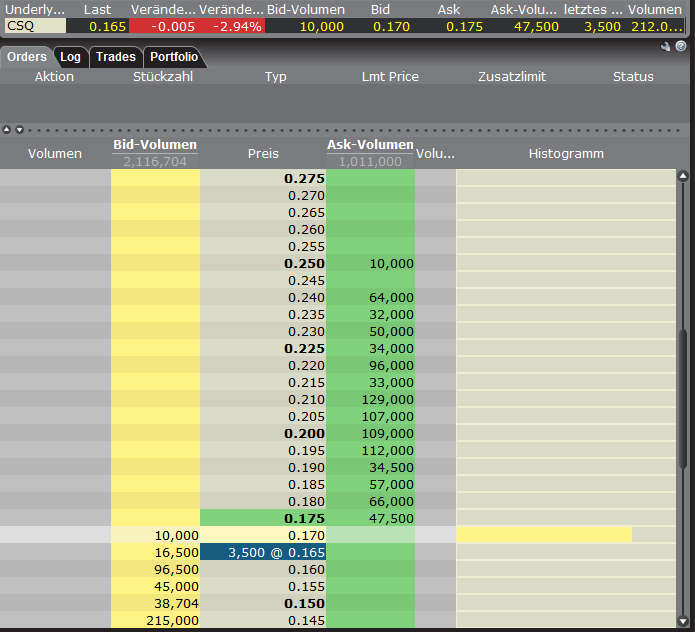Click the wrench settings icon
The width and height of the screenshot is (695, 632).
point(666,47)
